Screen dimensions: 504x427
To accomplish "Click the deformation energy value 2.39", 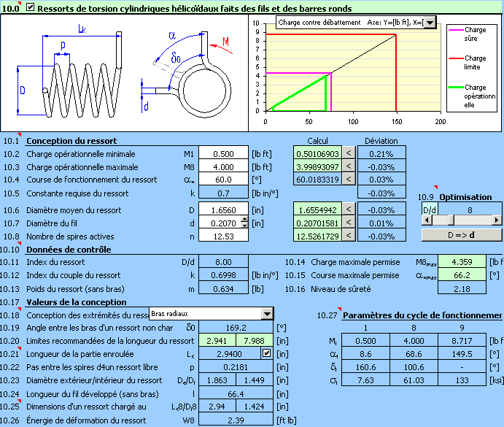I will tap(236, 420).
